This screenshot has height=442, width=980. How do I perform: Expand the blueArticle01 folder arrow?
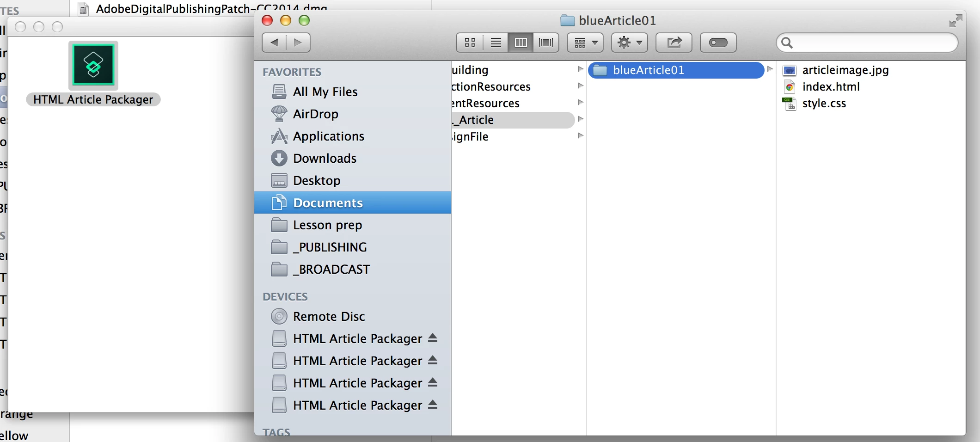click(x=770, y=69)
